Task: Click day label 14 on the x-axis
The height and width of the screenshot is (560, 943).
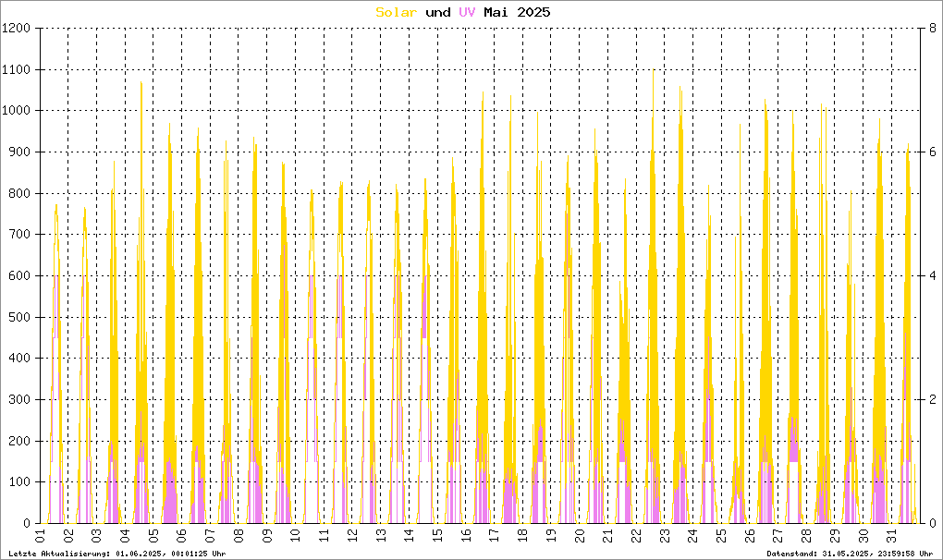Action: point(409,535)
